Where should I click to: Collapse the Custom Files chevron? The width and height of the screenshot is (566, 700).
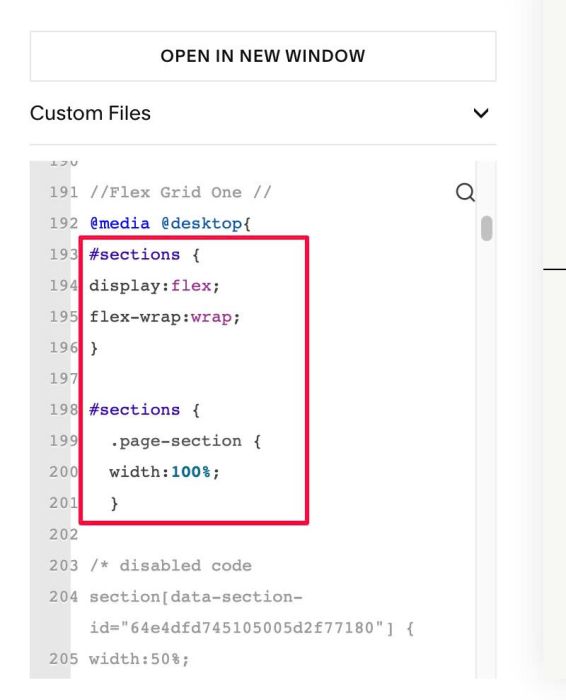click(481, 113)
